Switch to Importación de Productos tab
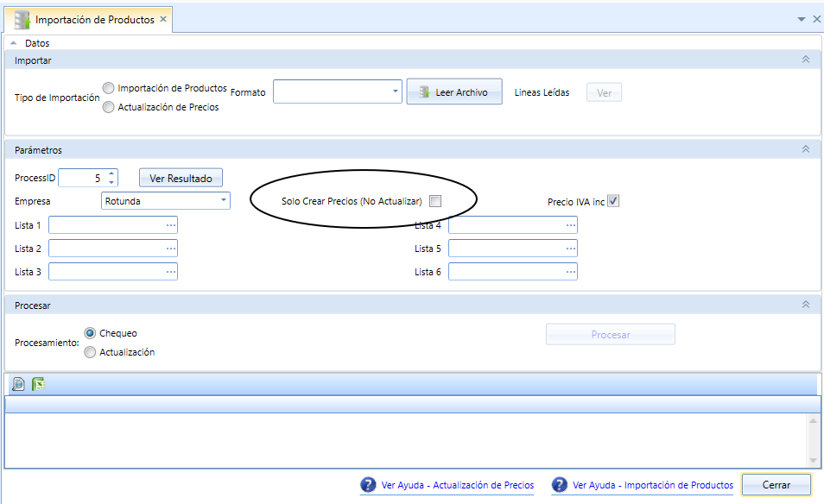 88,20
